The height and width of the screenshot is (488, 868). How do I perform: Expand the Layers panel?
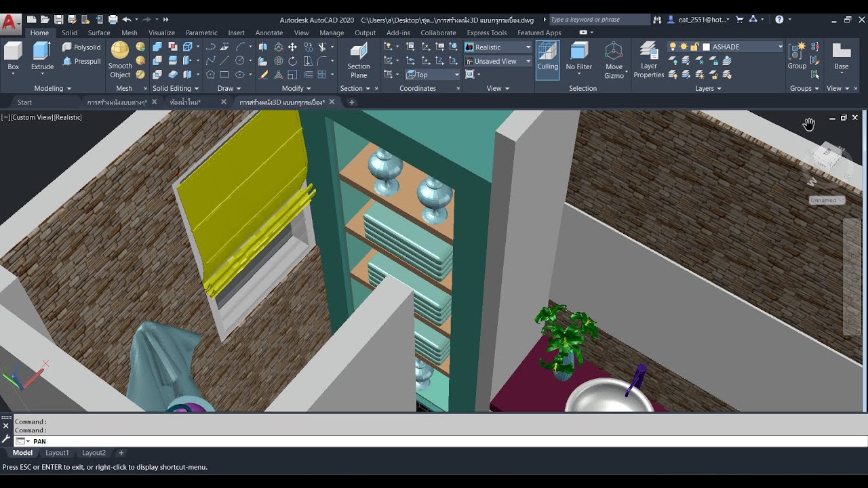point(709,88)
